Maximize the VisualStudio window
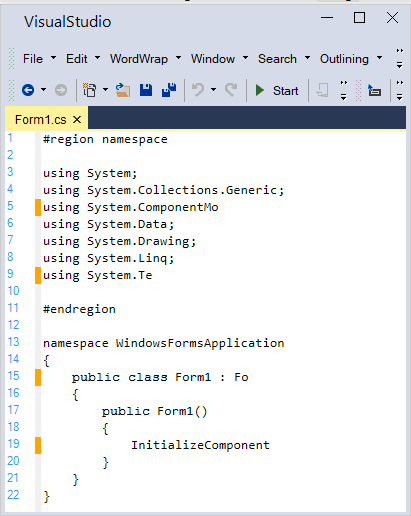Viewport: 411px width, 516px height. (359, 18)
